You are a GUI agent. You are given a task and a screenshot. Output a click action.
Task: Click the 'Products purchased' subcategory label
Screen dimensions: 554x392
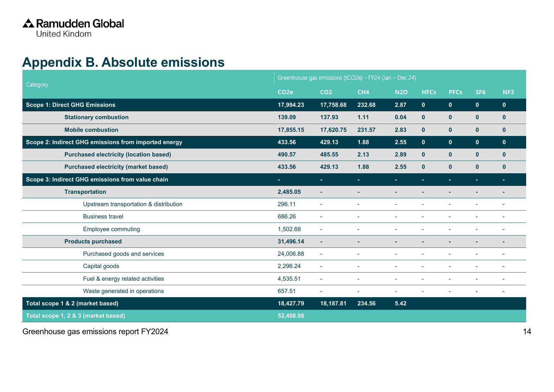(x=93, y=242)
